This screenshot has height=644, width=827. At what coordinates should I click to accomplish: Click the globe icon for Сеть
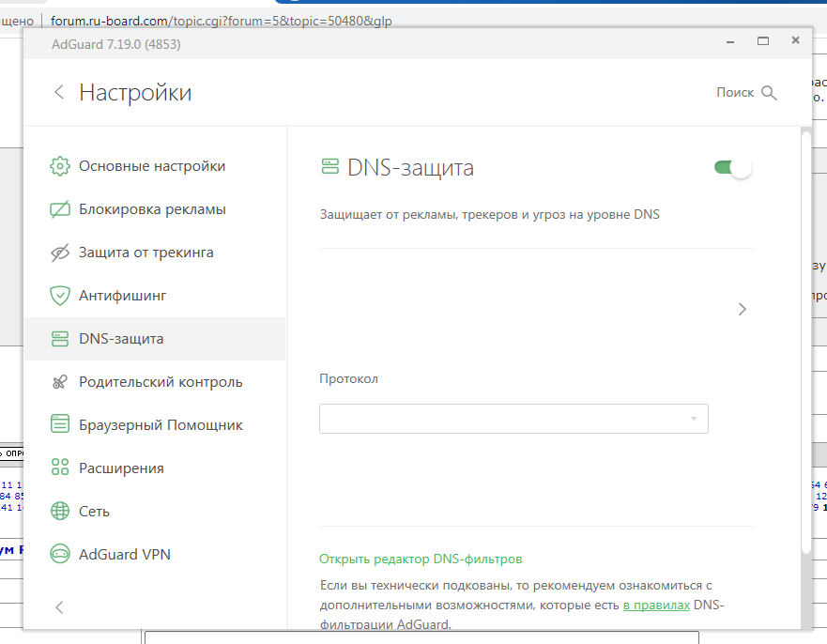[x=59, y=511]
